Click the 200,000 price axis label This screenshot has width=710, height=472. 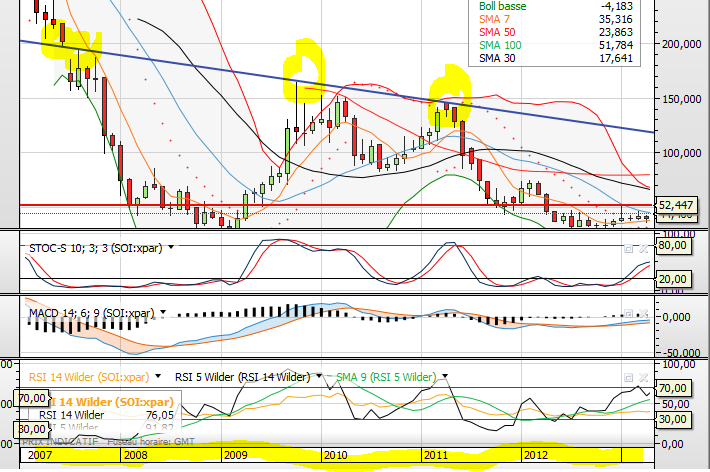pos(681,44)
